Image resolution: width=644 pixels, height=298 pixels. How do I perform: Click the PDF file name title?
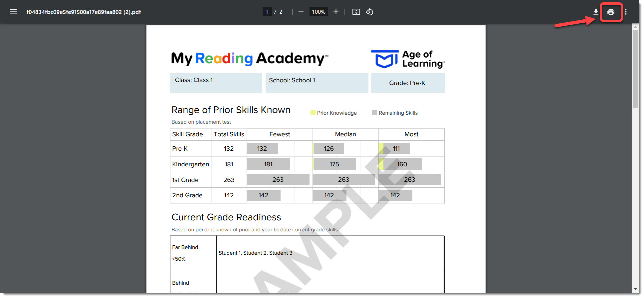coord(84,12)
